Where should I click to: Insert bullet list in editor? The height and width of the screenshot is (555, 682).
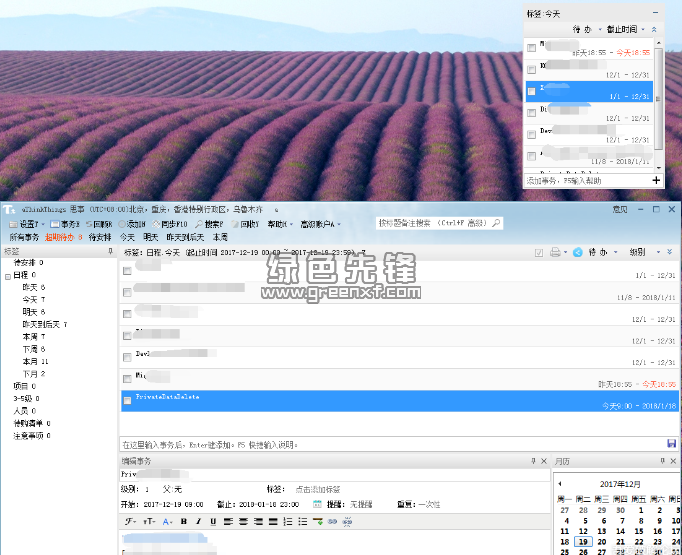pos(303,522)
